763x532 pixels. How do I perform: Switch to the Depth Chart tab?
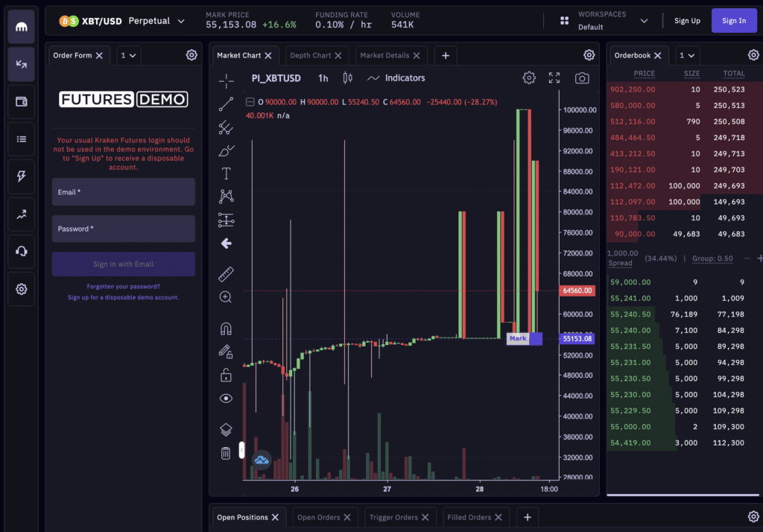click(x=311, y=55)
